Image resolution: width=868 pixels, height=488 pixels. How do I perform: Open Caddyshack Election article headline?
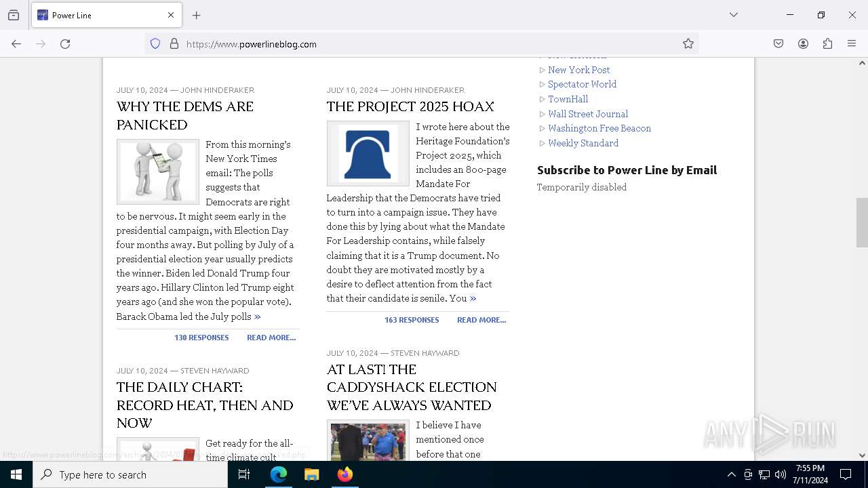pos(412,387)
